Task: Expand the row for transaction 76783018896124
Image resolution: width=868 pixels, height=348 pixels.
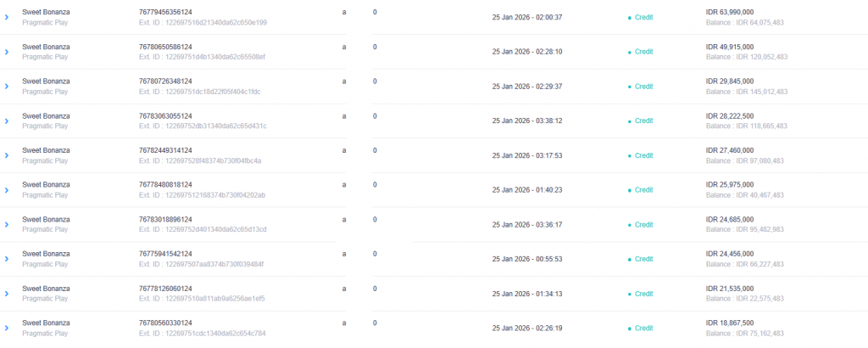Action: tap(7, 224)
